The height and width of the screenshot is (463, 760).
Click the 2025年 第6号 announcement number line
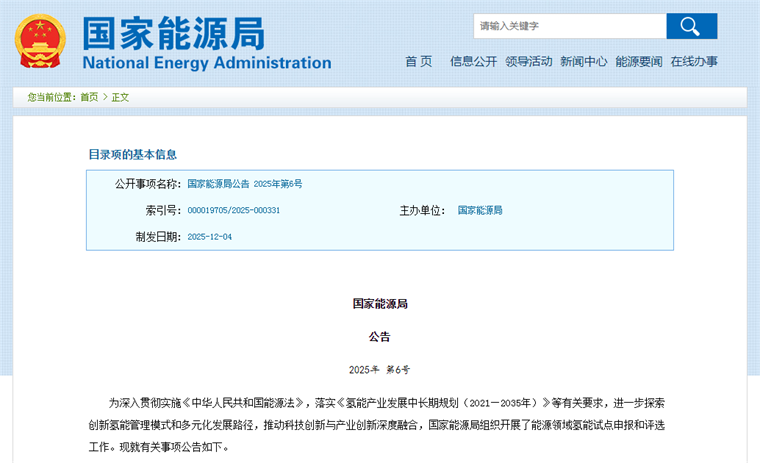[x=379, y=369]
